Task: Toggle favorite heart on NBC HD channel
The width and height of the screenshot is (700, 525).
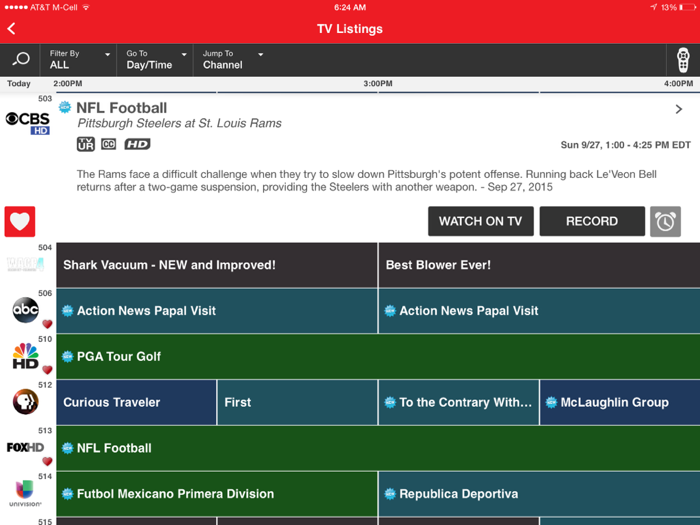Action: (x=47, y=370)
